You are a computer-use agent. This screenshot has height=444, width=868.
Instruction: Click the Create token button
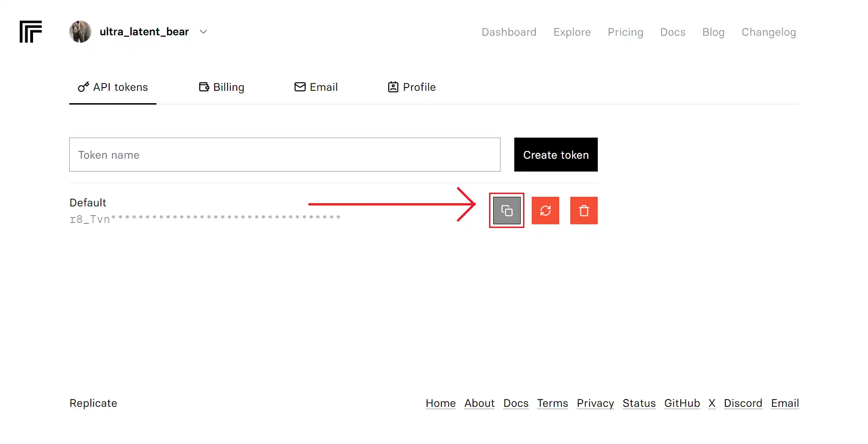click(556, 155)
